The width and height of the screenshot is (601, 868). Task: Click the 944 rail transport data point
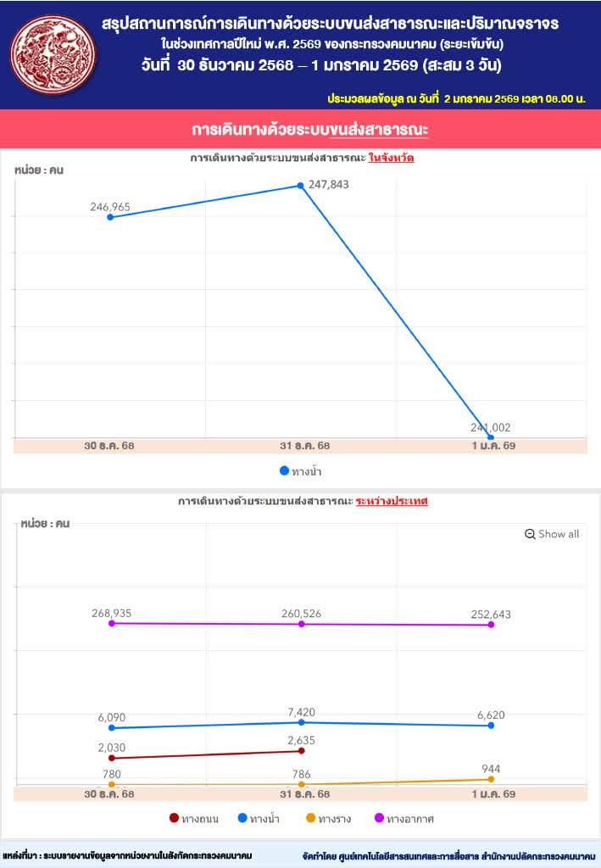[491, 779]
